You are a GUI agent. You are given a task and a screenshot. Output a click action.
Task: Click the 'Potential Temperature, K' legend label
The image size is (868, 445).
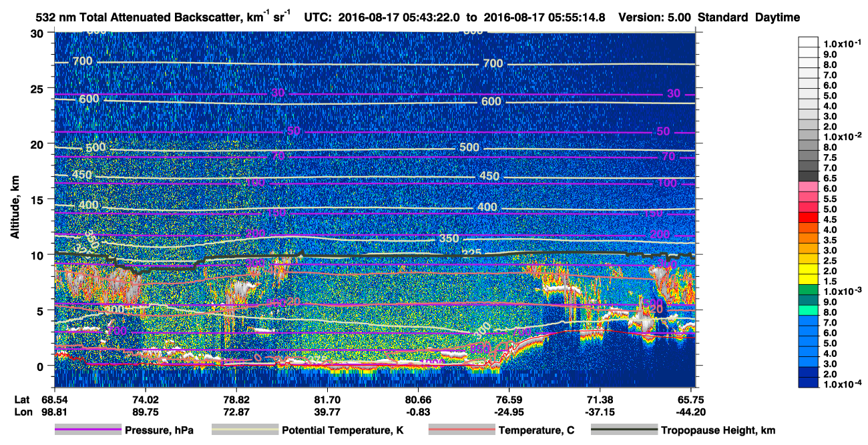tap(343, 431)
